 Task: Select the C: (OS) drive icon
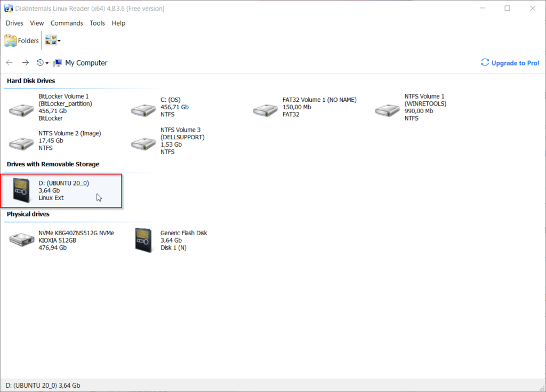click(143, 110)
